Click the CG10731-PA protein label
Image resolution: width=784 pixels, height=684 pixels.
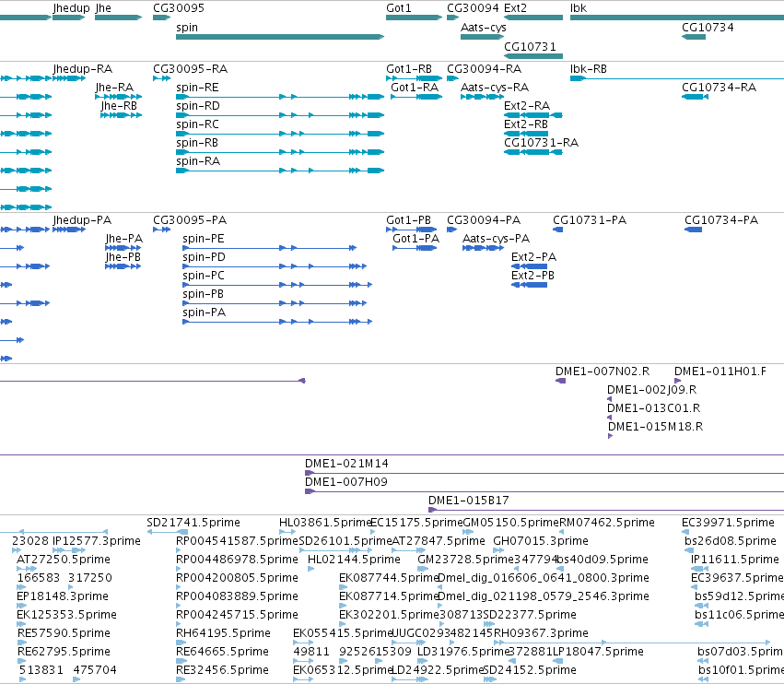point(590,220)
